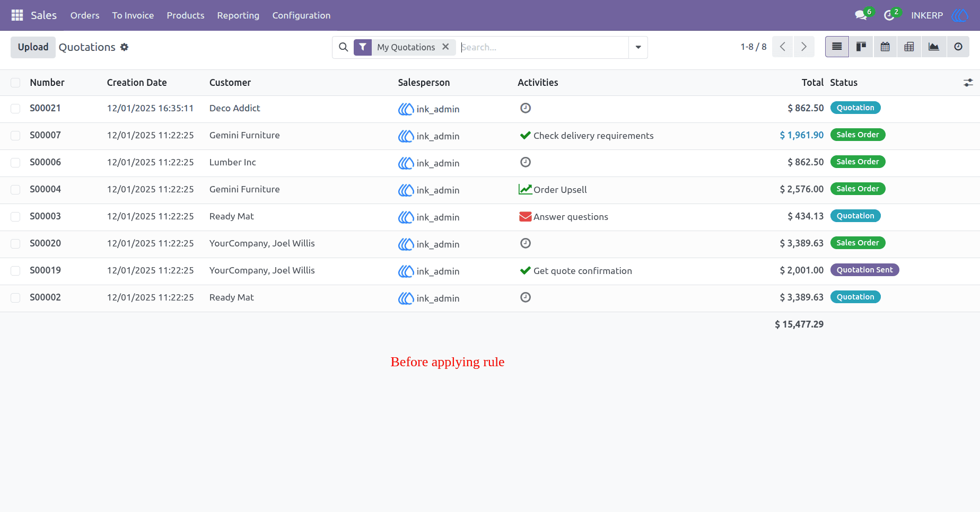Image resolution: width=980 pixels, height=512 pixels.
Task: Go to next page of records
Action: pyautogui.click(x=804, y=47)
